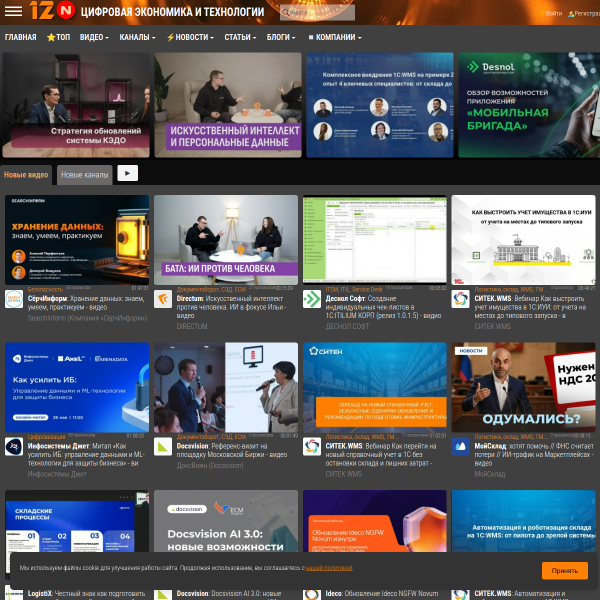Open the Инфосистемы Джет: Митап title
600x600 pixels.
(86, 454)
